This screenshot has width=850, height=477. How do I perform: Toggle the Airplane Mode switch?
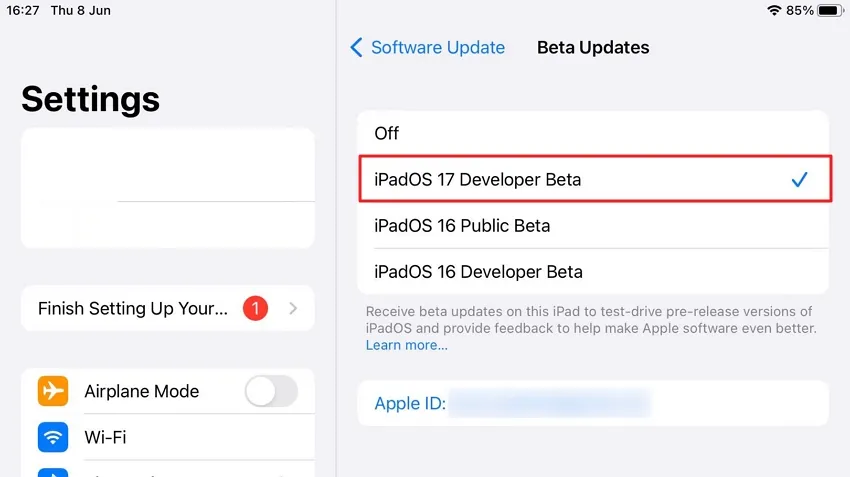point(271,391)
